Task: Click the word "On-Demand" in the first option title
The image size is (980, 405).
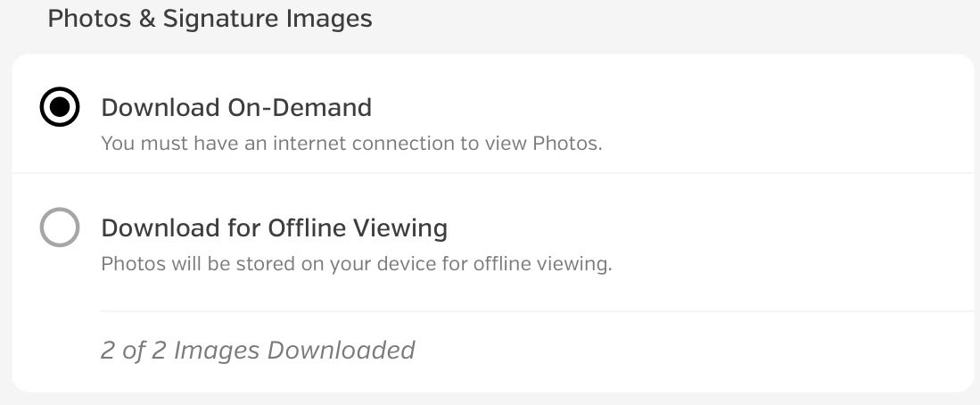Action: tap(300, 108)
